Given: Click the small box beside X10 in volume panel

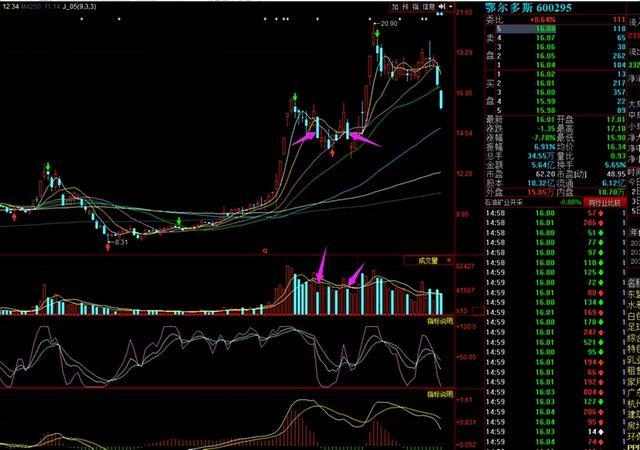Looking at the screenshot, I should click(477, 311).
